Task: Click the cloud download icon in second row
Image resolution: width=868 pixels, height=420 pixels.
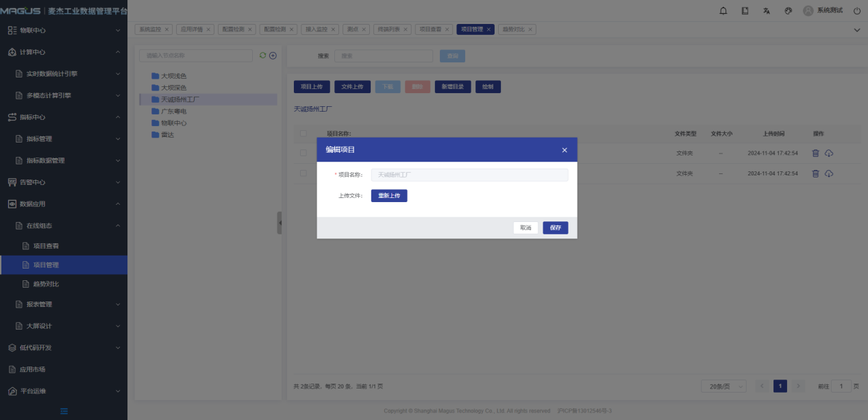Action: coord(828,173)
